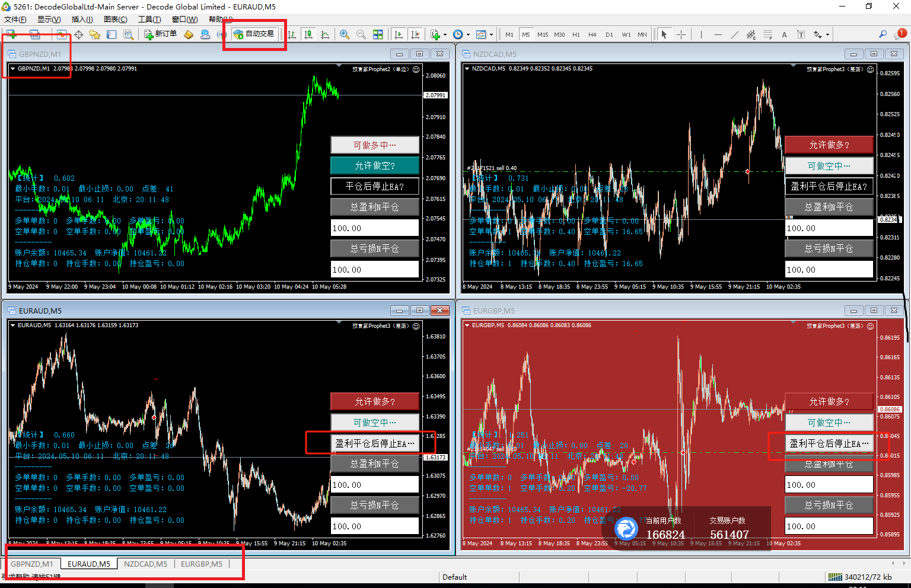Screen dimensions: 911x588
Task: Click the Tile Windows icon in toolbar
Action: point(378,34)
